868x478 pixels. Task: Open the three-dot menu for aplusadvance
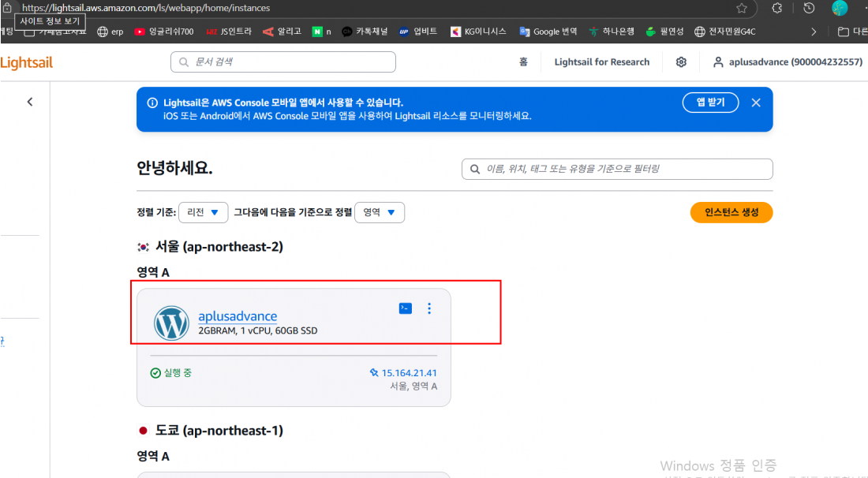[x=429, y=308]
